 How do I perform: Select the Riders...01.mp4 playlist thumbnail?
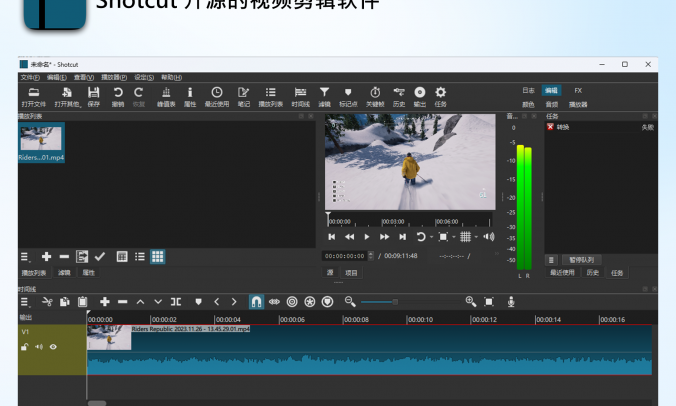click(41, 143)
